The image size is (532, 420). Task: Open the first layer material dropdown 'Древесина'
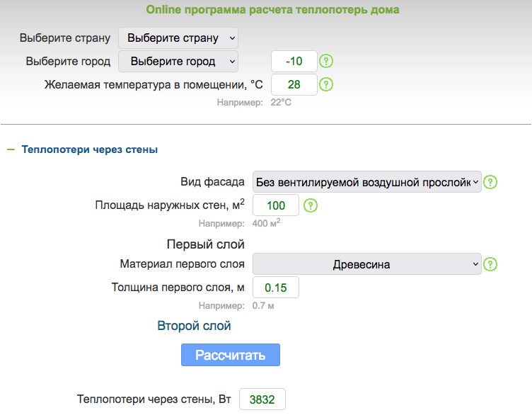coord(366,264)
